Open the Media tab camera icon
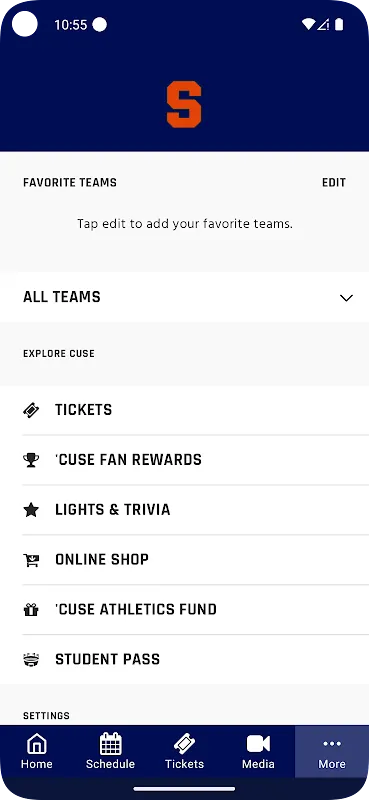369x800 pixels. (258, 743)
